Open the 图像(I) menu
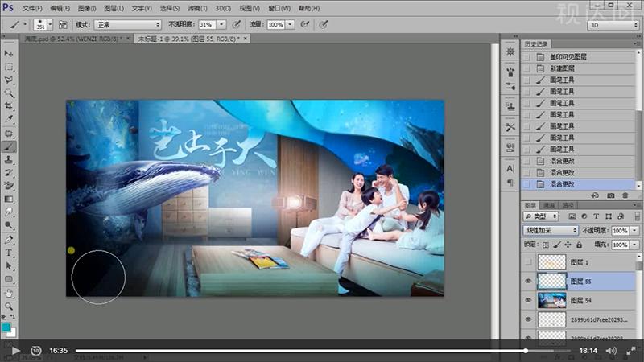Image resolution: width=644 pixels, height=362 pixels. tap(87, 8)
